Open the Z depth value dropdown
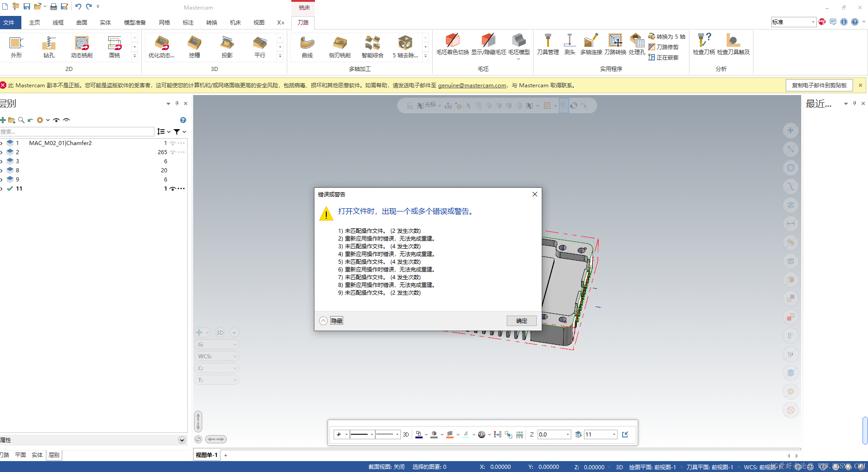 pos(568,434)
